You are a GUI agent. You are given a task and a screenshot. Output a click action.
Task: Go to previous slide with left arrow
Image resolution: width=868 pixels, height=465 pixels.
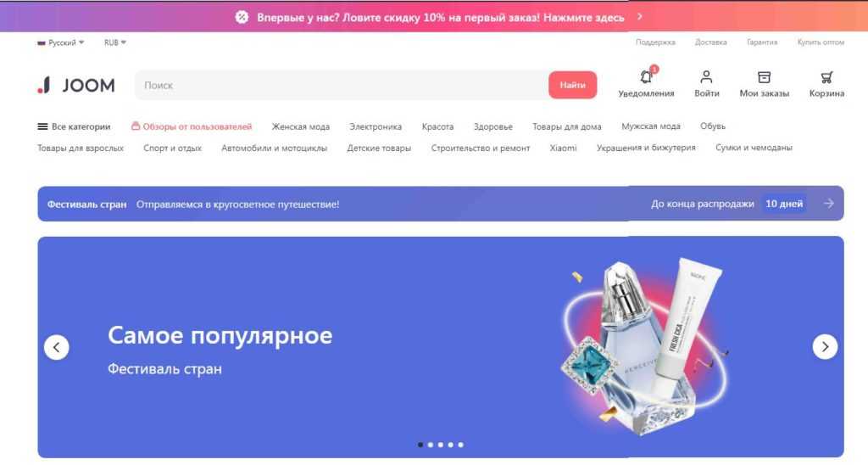57,348
